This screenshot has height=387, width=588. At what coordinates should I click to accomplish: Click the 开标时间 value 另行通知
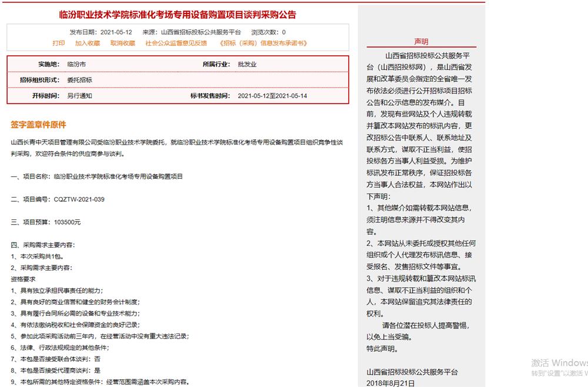(79, 96)
